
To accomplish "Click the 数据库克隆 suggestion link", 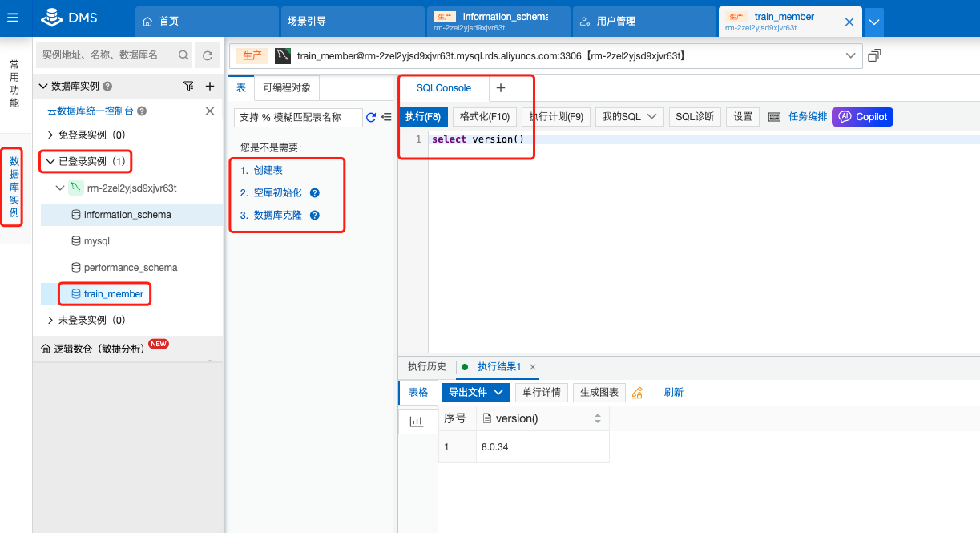I will coord(277,216).
